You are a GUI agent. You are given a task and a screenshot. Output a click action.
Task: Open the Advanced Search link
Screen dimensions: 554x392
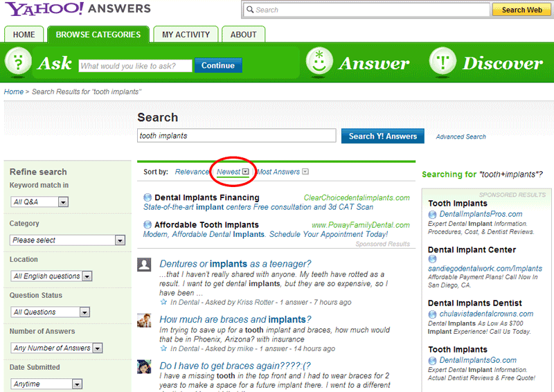461,137
